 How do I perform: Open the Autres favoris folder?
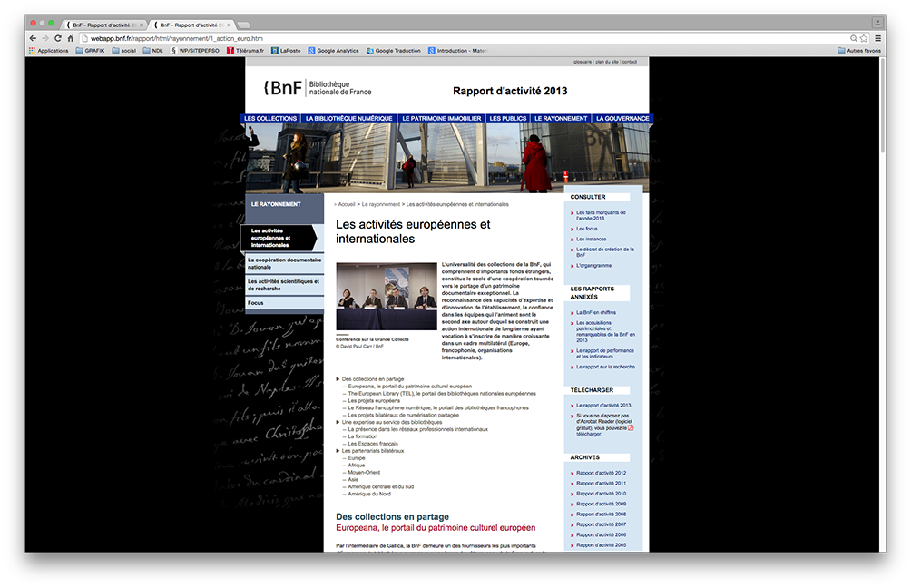(859, 51)
